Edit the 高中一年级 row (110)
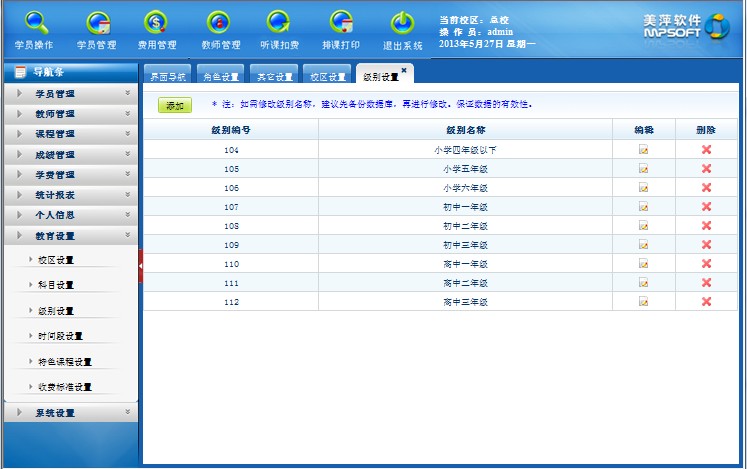 coord(644,264)
